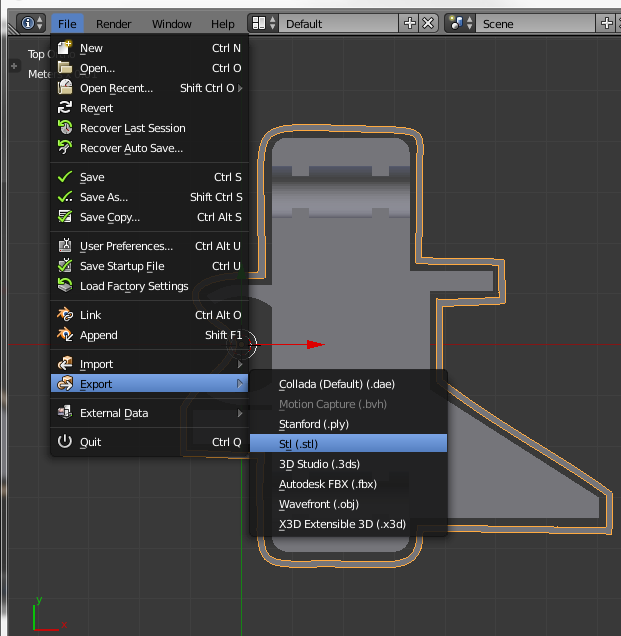Click the viewport region expand plus icon
The width and height of the screenshot is (621, 636).
coord(14,67)
